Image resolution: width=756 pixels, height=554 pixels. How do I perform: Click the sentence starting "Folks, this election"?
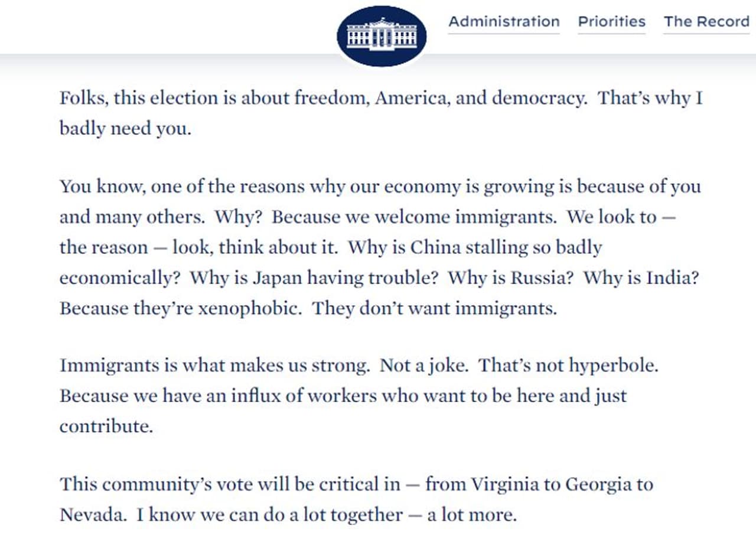click(236, 98)
